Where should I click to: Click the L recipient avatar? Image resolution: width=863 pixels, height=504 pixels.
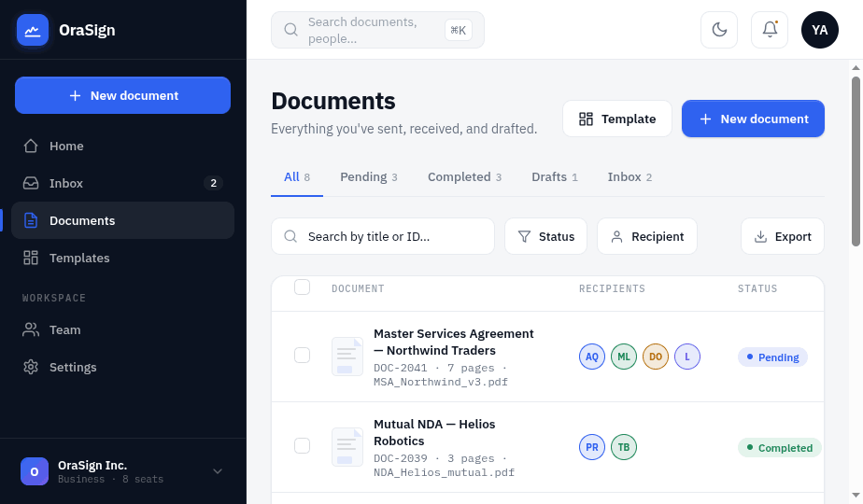point(687,357)
